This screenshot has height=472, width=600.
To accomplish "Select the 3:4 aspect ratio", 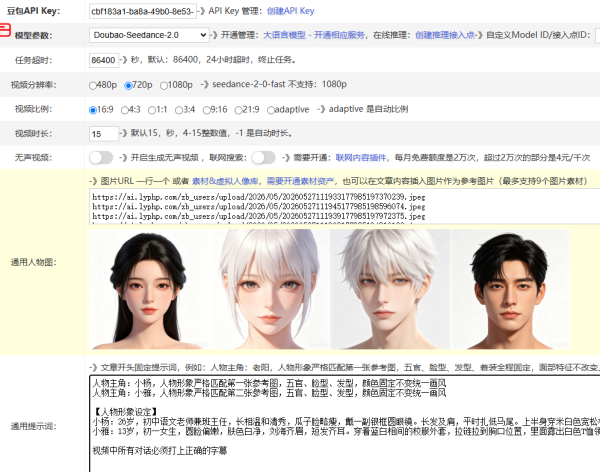I will (x=179, y=110).
